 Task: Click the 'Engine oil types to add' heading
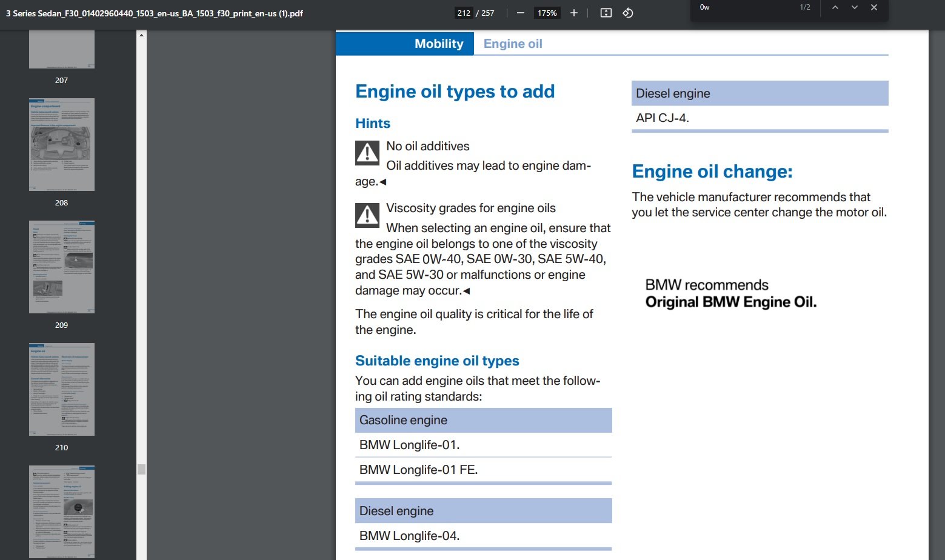455,92
